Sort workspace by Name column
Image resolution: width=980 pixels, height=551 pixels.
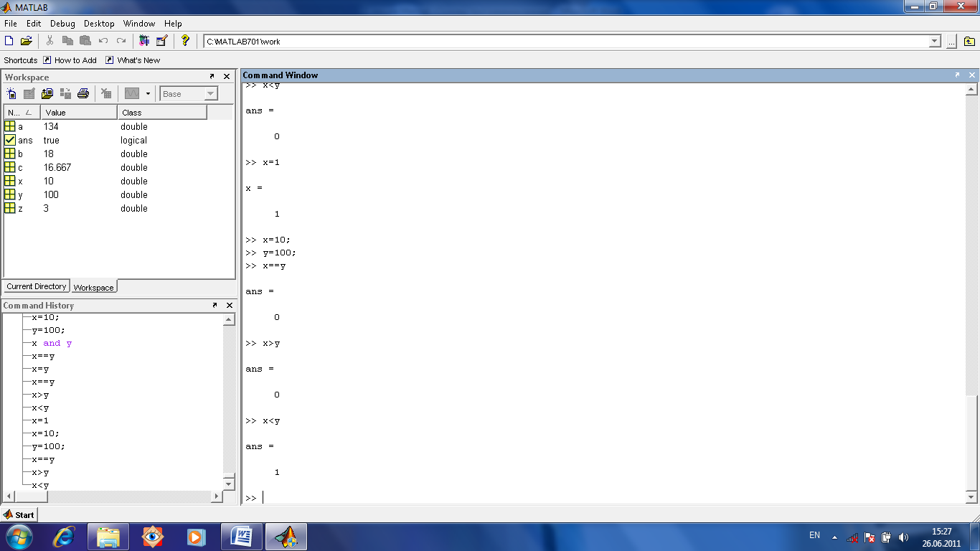[22, 113]
